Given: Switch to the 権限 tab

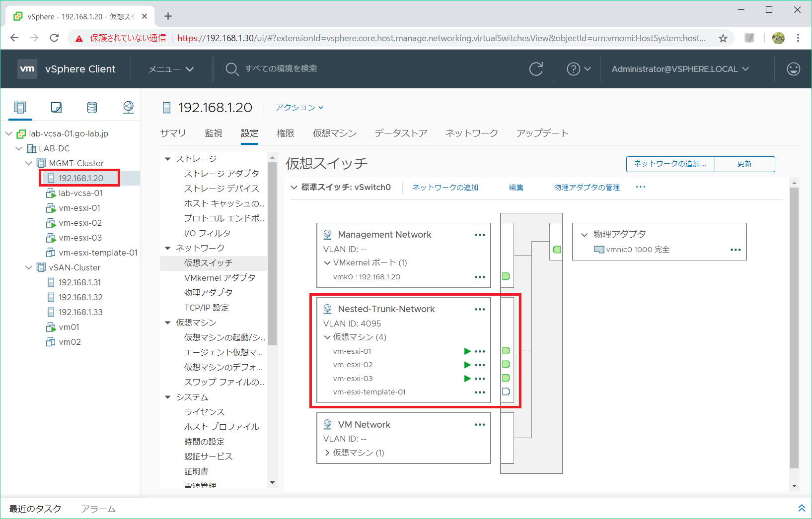Looking at the screenshot, I should point(286,133).
